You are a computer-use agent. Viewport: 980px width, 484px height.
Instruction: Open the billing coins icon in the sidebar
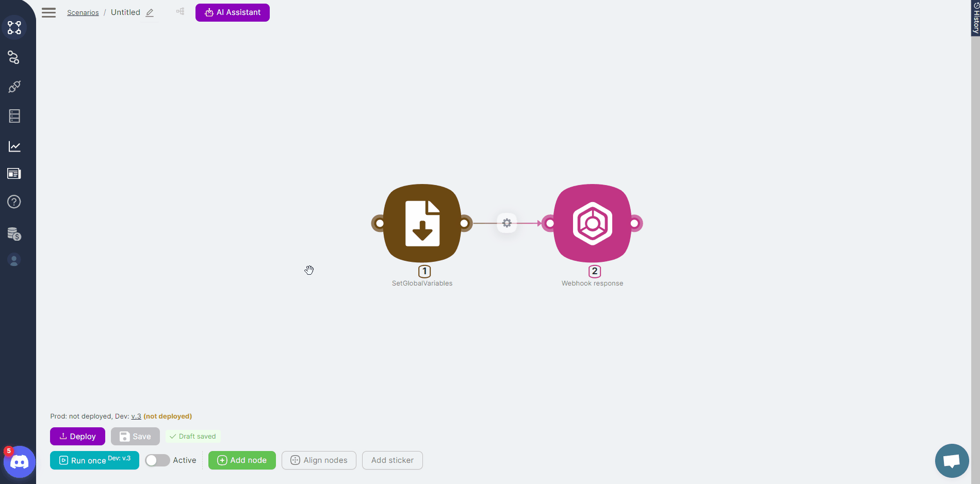click(x=14, y=234)
